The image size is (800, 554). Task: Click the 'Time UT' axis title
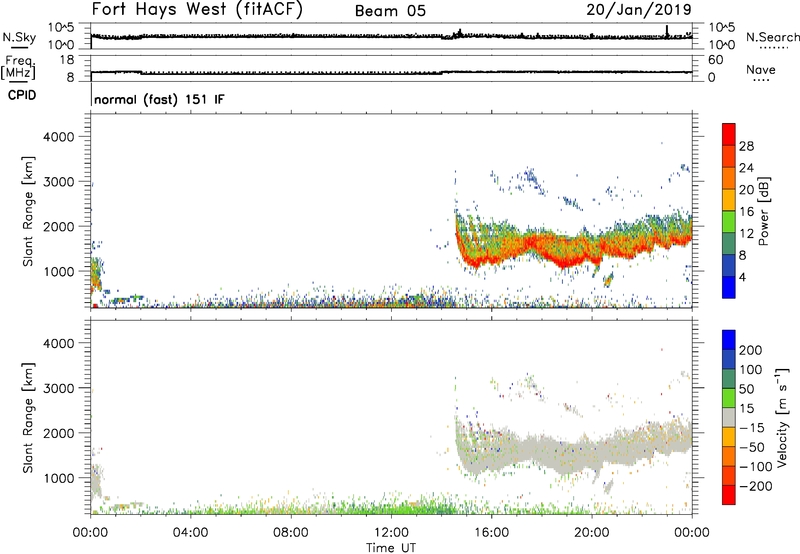391,547
